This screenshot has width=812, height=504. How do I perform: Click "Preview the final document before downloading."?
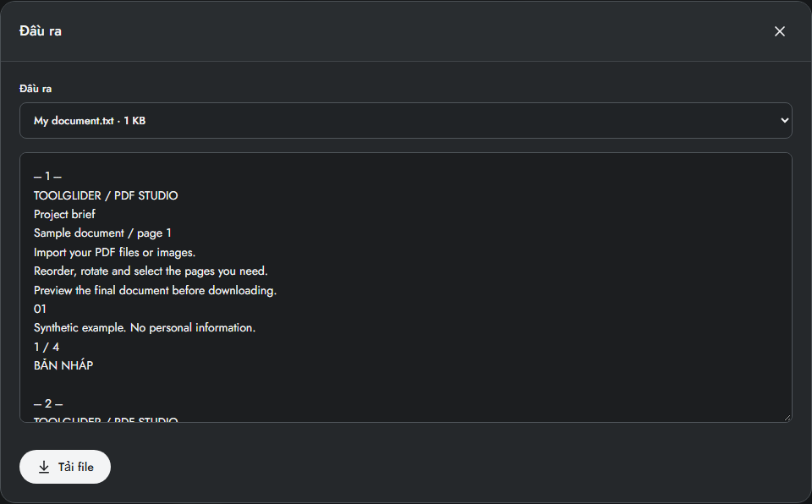click(156, 290)
